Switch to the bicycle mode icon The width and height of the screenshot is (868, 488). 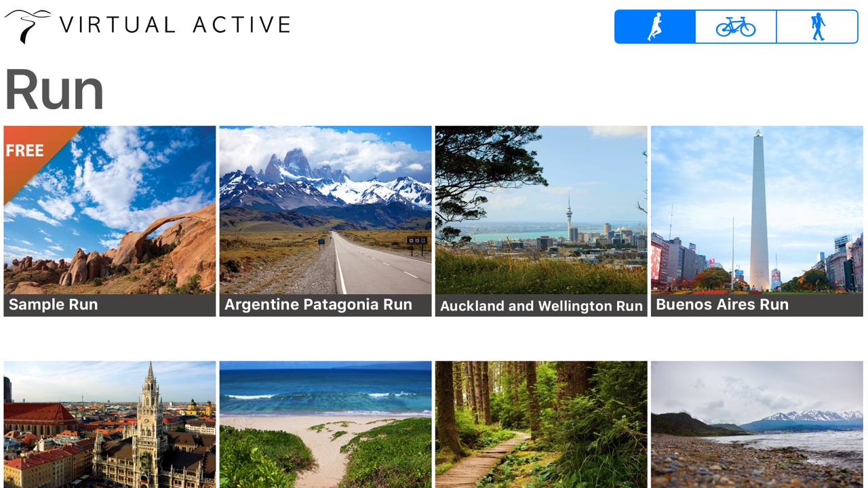click(736, 26)
